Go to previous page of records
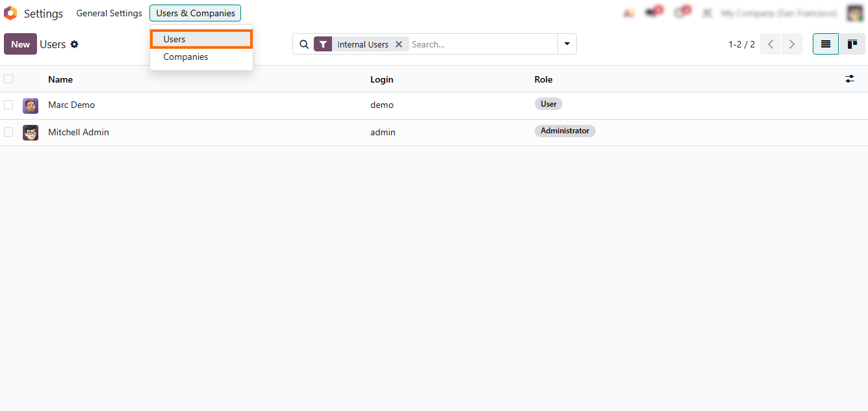This screenshot has width=868, height=411. (x=771, y=44)
